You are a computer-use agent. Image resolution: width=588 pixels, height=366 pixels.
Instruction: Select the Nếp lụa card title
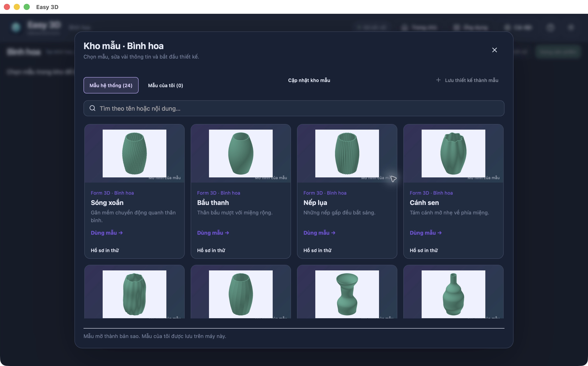tap(315, 203)
